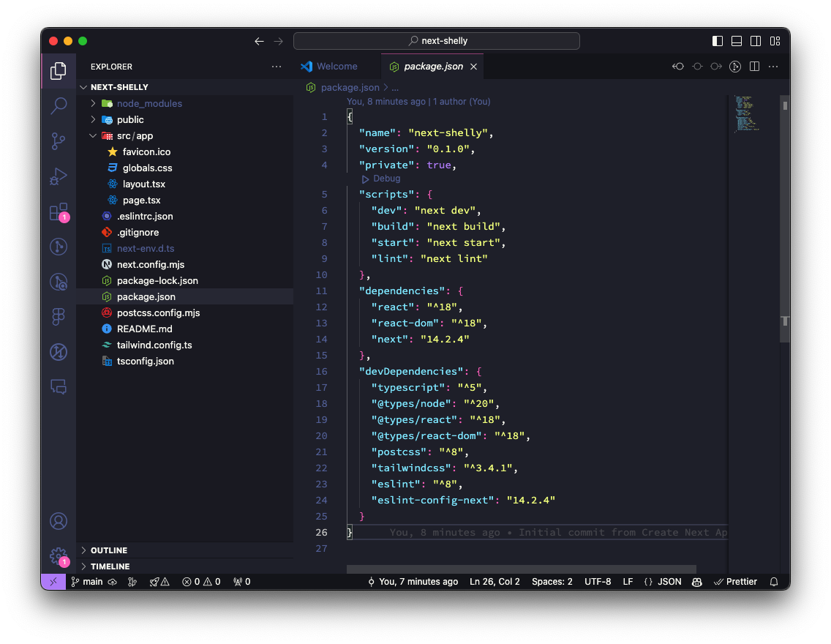
Task: Open the chat panel icon in activity bar
Action: pos(59,386)
